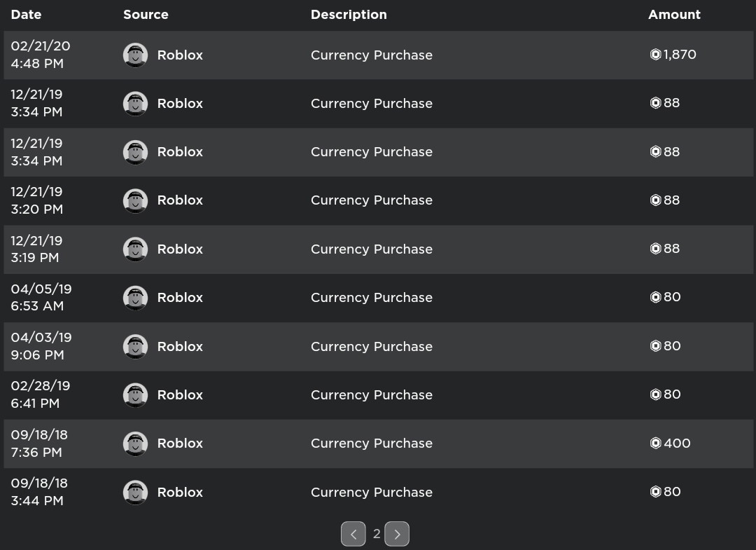The height and width of the screenshot is (550, 756).
Task: Select the date 12/21/19 3:19 PM
Action: [36, 249]
